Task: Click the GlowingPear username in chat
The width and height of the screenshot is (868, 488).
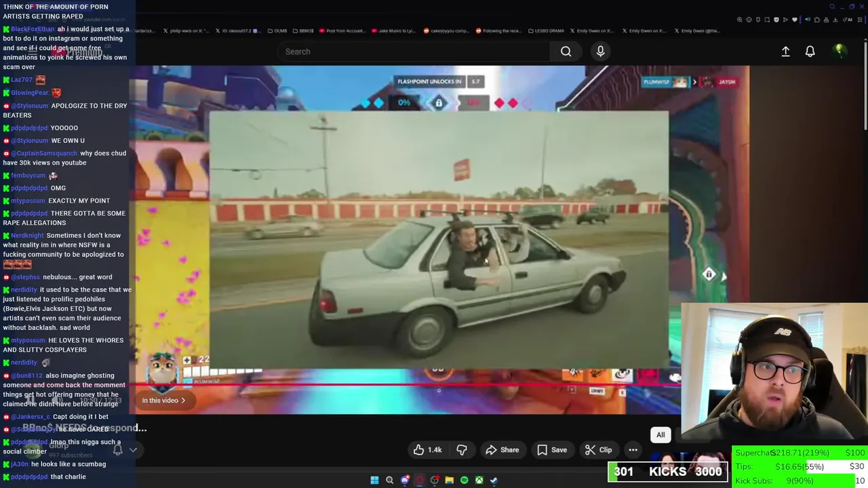Action: (x=29, y=93)
